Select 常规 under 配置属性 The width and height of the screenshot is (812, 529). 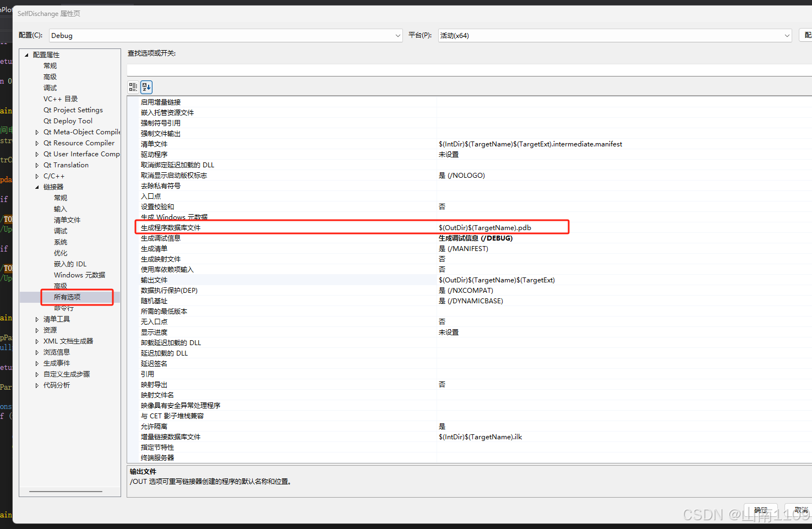(50, 66)
